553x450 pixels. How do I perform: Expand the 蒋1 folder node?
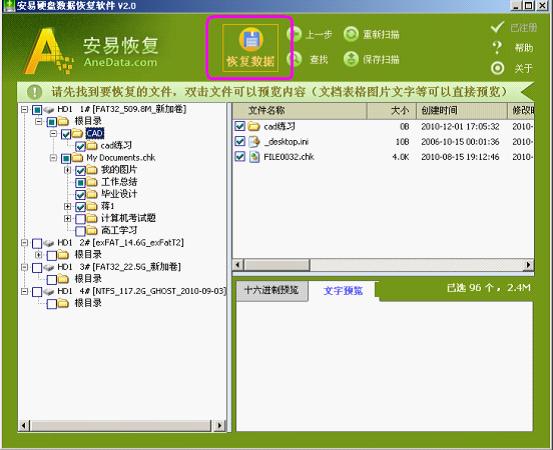[67, 206]
